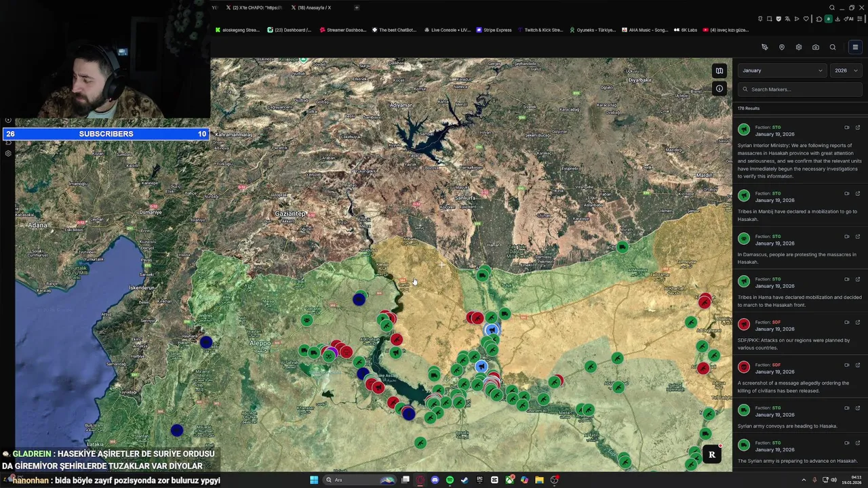Open a new browser tab

[x=357, y=7]
